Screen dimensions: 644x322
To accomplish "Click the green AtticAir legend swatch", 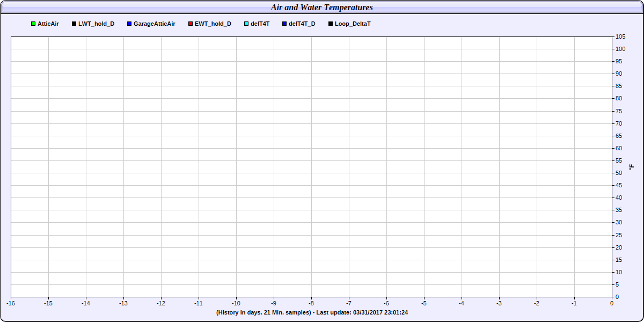I will (33, 24).
